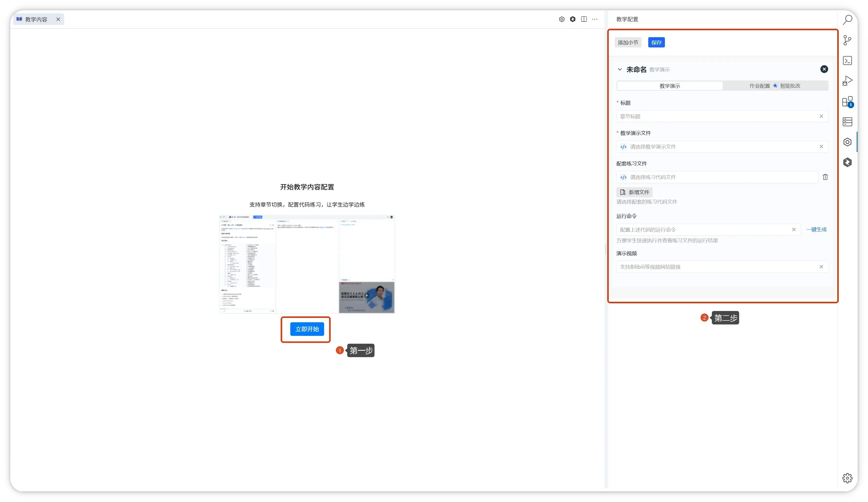868x502 pixels.
Task: Click the blue 立即开始 button
Action: (x=307, y=329)
